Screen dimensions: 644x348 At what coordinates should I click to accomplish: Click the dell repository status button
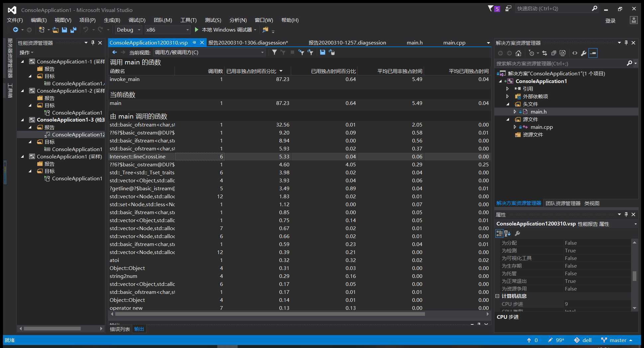pos(583,340)
